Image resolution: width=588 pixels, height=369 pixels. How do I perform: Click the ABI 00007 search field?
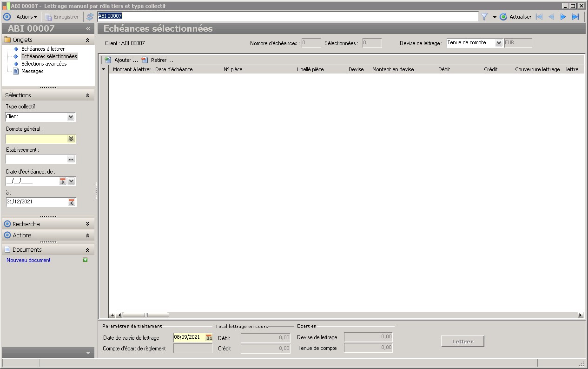(x=288, y=16)
